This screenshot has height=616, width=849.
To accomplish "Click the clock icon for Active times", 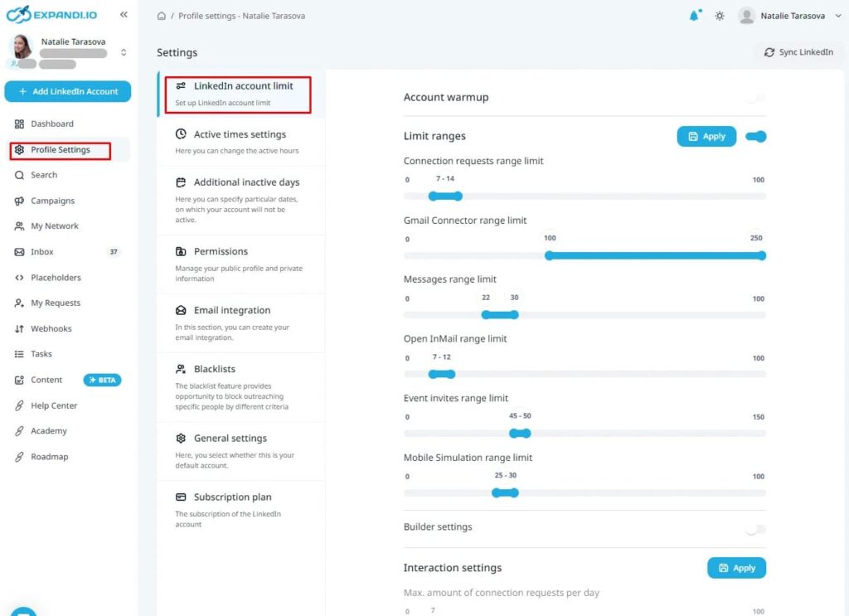I will tap(181, 133).
